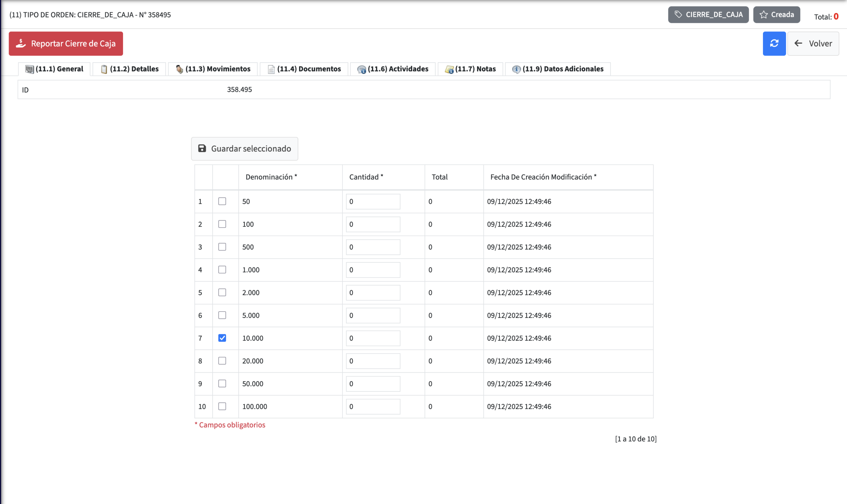Click the blue refresh icon button

774,43
